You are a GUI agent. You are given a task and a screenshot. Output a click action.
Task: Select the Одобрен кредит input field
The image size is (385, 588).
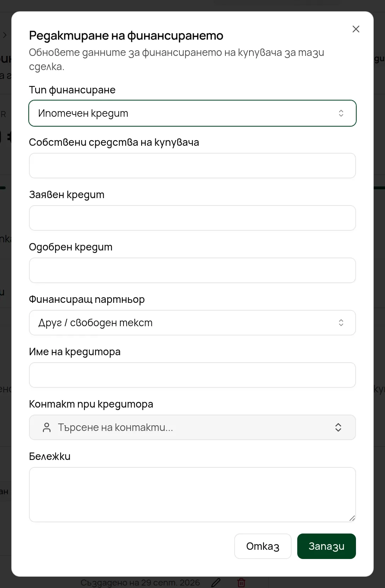[x=192, y=270]
